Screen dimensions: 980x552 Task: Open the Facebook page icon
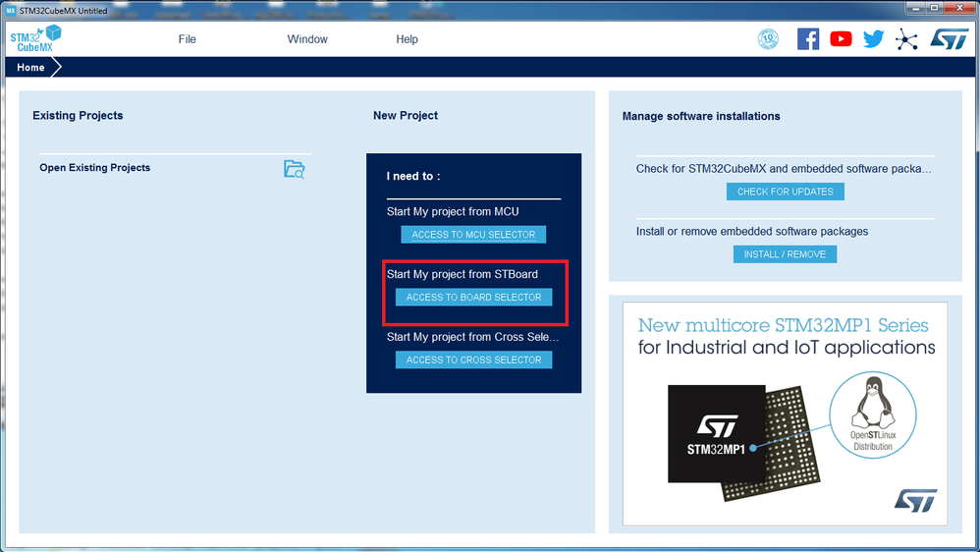pos(808,38)
